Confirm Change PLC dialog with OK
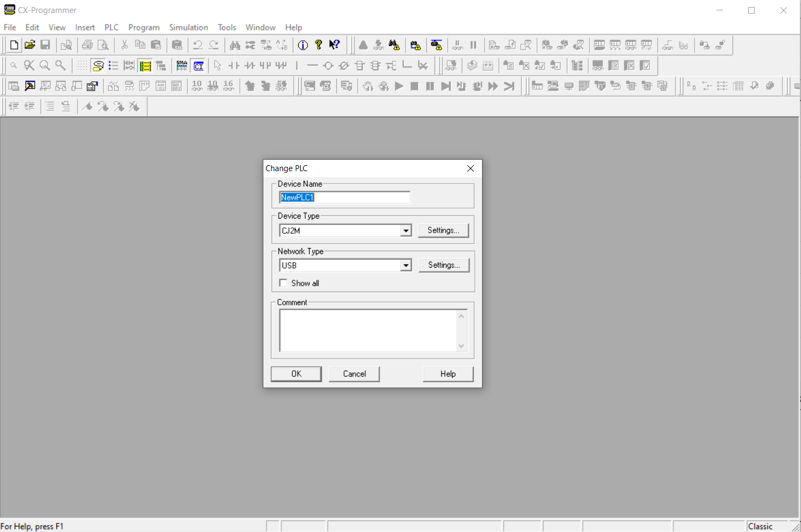801x532 pixels. (x=296, y=374)
